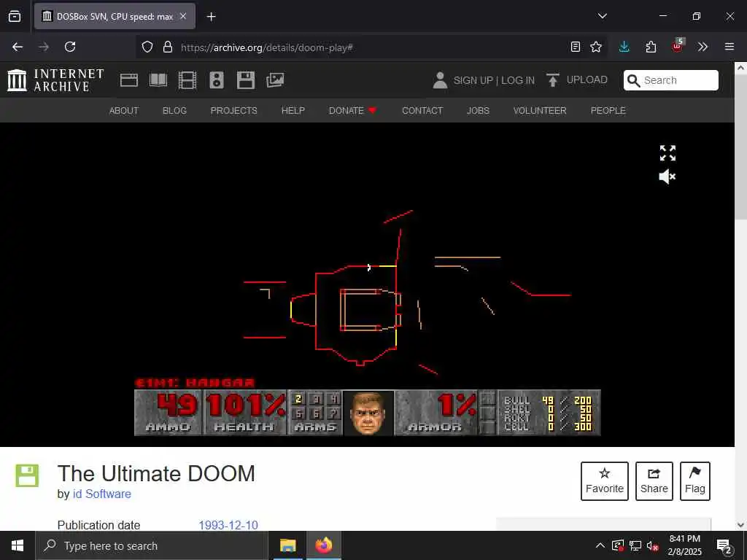The height and width of the screenshot is (560, 747).
Task: Open the Audio speaker icon
Action: [x=216, y=80]
